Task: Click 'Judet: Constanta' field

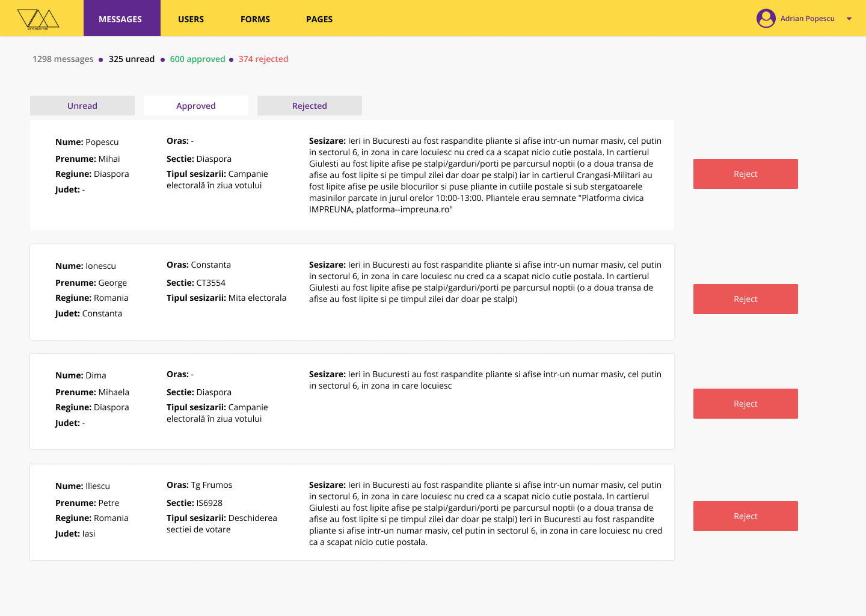Action: [x=89, y=313]
